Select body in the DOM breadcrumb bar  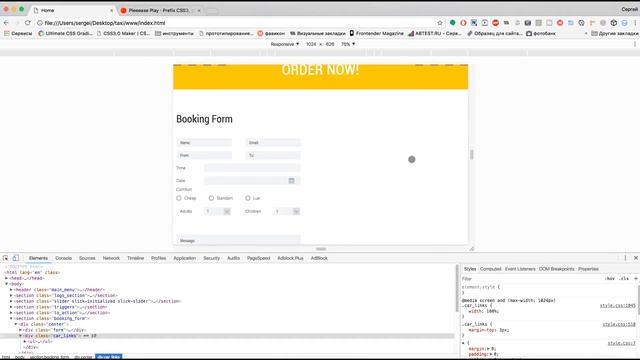coord(20,357)
